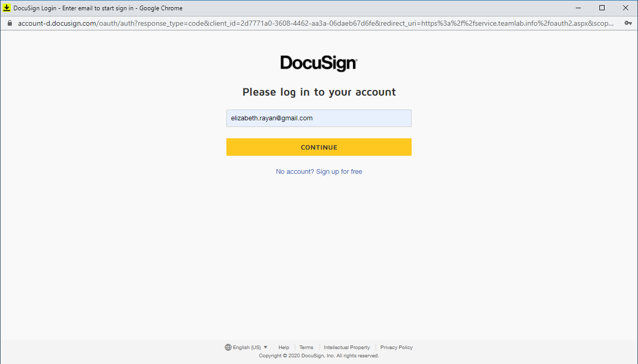Click the DocuSign logo
Viewport: 638px width, 364px height.
click(x=318, y=63)
